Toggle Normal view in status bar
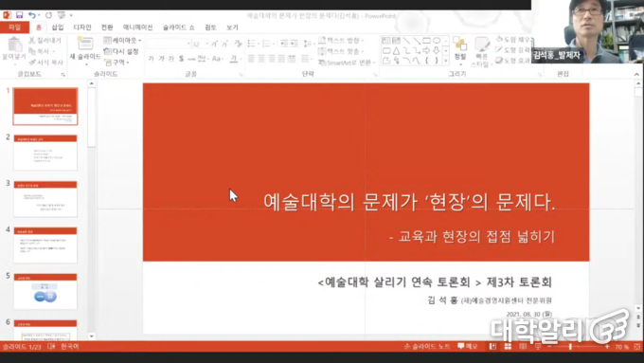Screen dimensions: 644x363 click(492, 347)
